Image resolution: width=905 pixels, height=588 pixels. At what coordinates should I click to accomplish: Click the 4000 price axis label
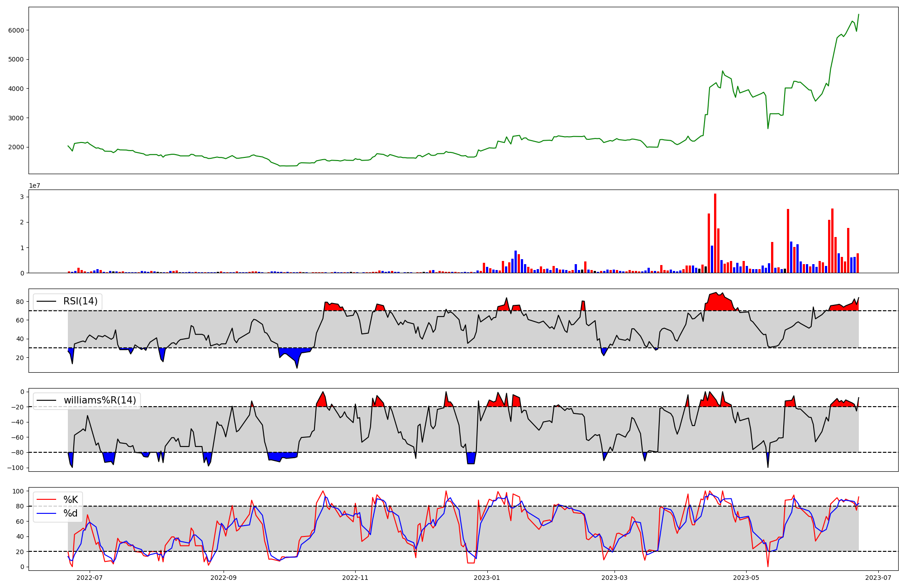(x=16, y=89)
